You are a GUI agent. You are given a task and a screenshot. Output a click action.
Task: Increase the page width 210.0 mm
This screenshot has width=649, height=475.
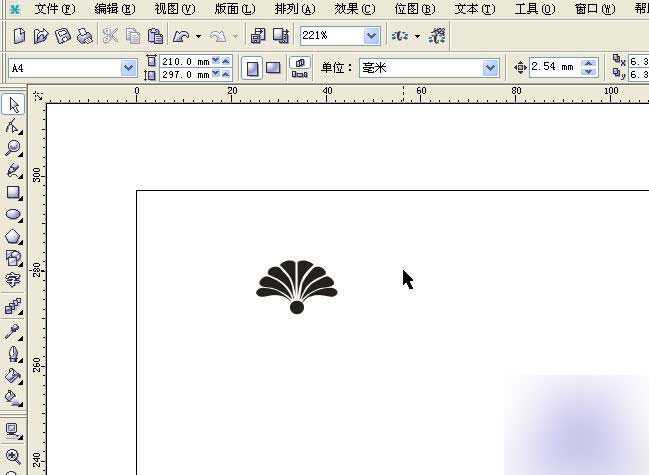226,61
